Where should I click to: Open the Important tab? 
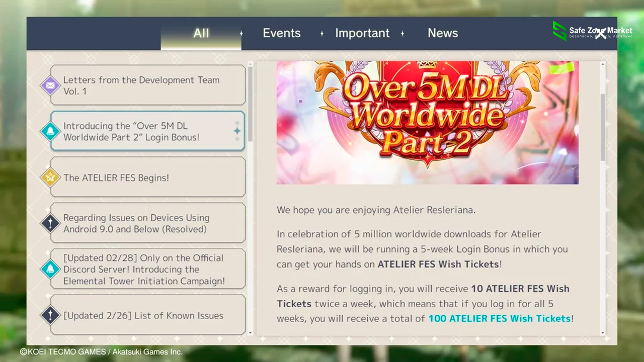(x=362, y=33)
